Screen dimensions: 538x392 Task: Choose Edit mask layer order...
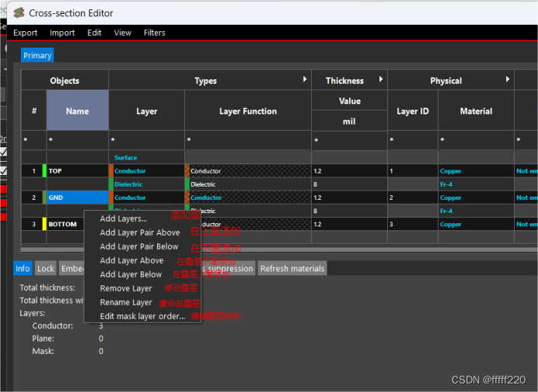(142, 316)
